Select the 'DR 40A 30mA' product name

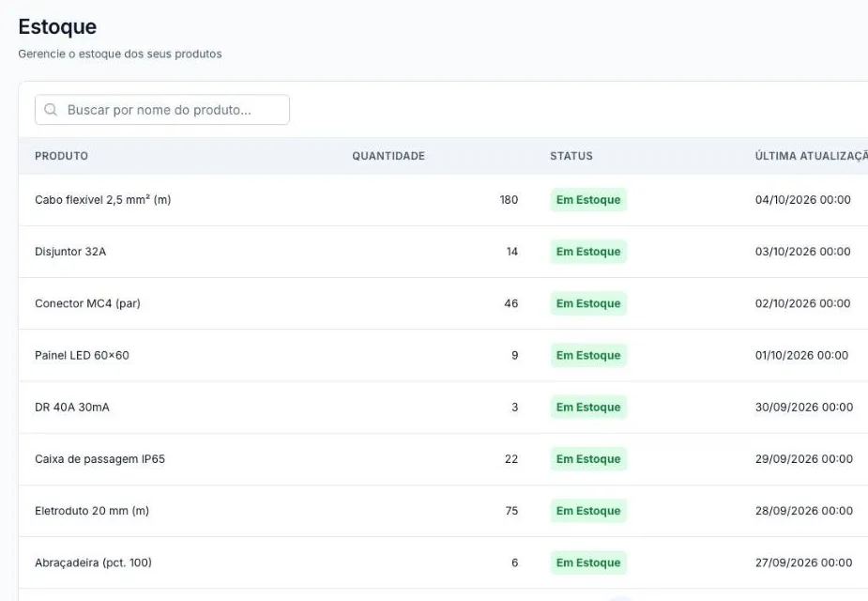[x=72, y=408]
